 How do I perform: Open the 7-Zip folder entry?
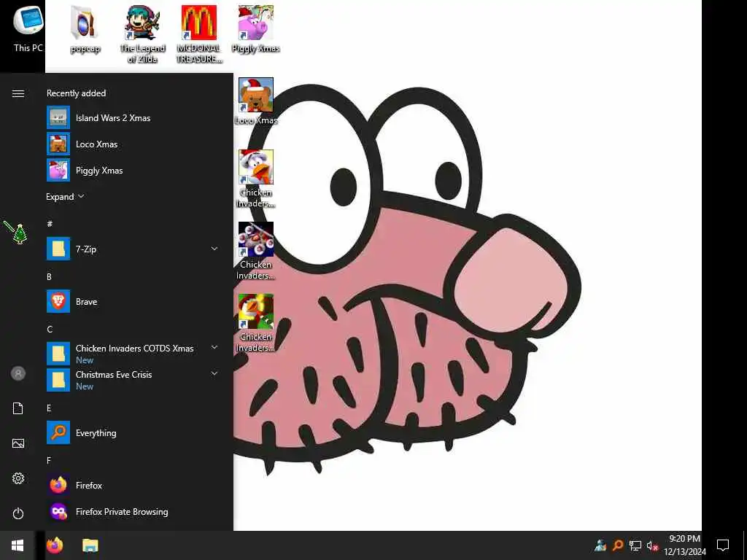tap(133, 249)
